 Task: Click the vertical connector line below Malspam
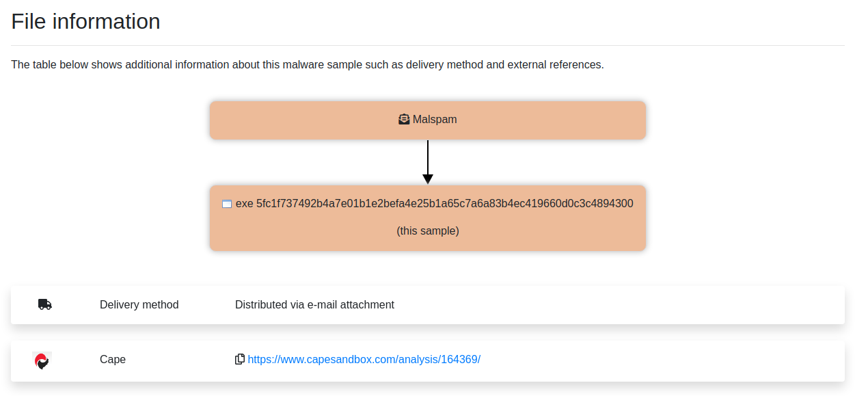click(x=428, y=156)
